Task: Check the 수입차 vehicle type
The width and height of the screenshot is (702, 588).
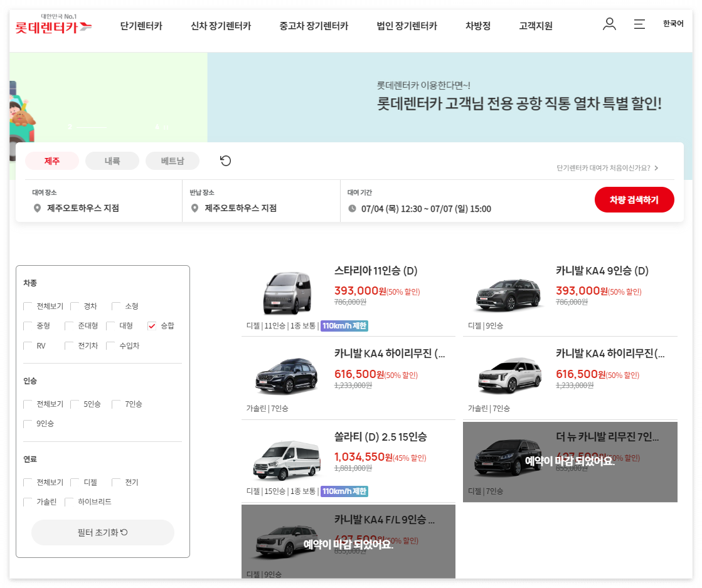Action: tap(110, 346)
